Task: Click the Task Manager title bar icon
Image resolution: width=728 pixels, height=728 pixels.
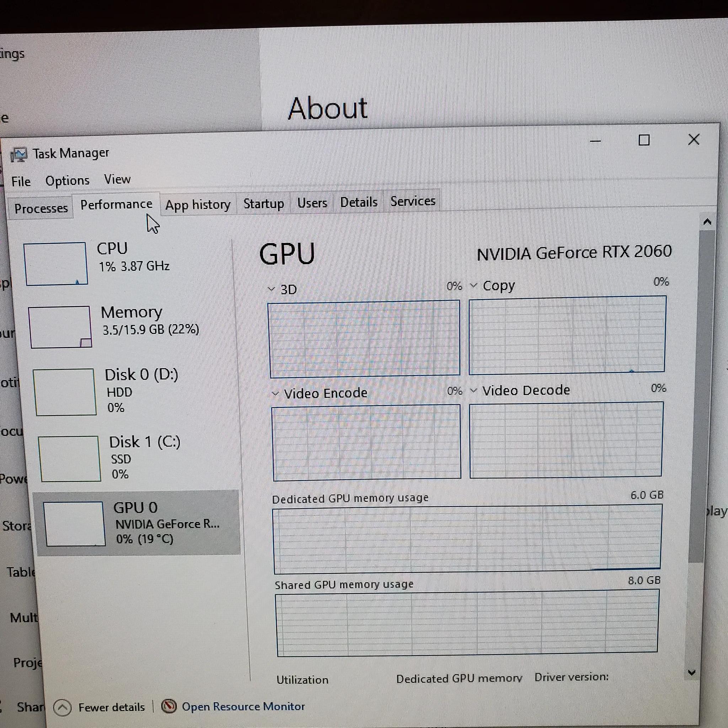Action: coord(19,155)
